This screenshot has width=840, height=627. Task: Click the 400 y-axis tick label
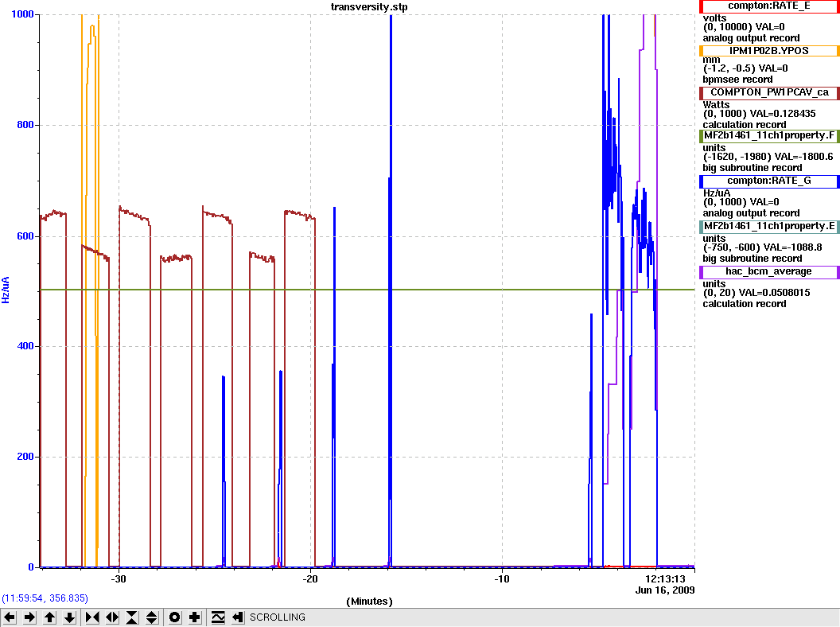point(25,346)
